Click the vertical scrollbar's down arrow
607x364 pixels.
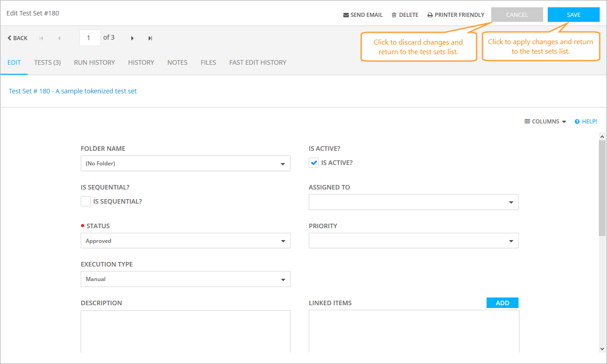(x=602, y=349)
